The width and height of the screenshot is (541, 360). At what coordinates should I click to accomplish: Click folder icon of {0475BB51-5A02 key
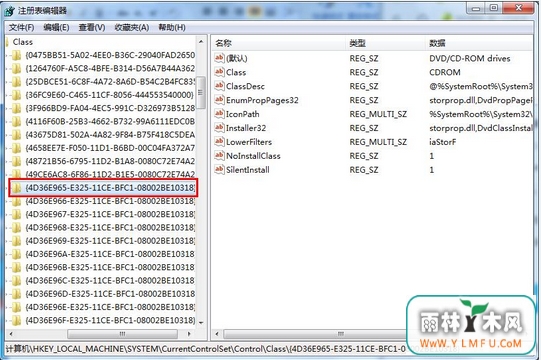pyautogui.click(x=16, y=55)
